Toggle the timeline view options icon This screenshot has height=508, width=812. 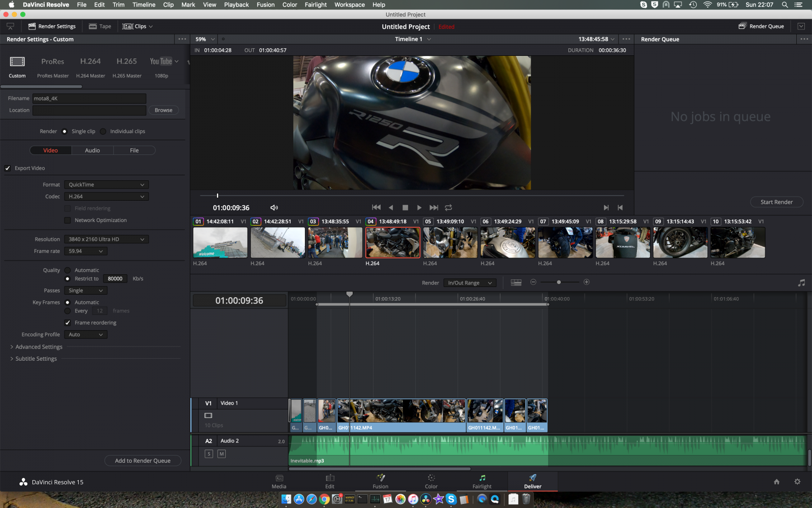[516, 282]
